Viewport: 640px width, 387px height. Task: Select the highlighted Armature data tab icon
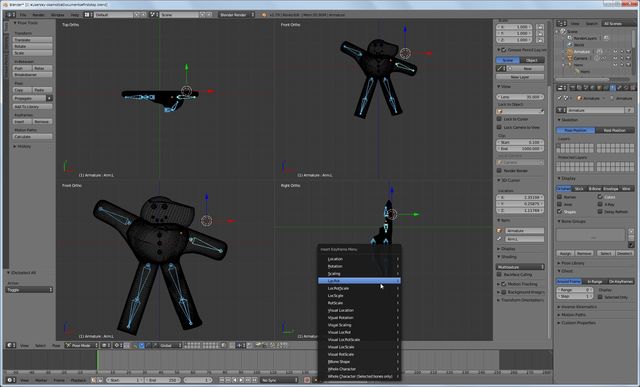coord(613,88)
